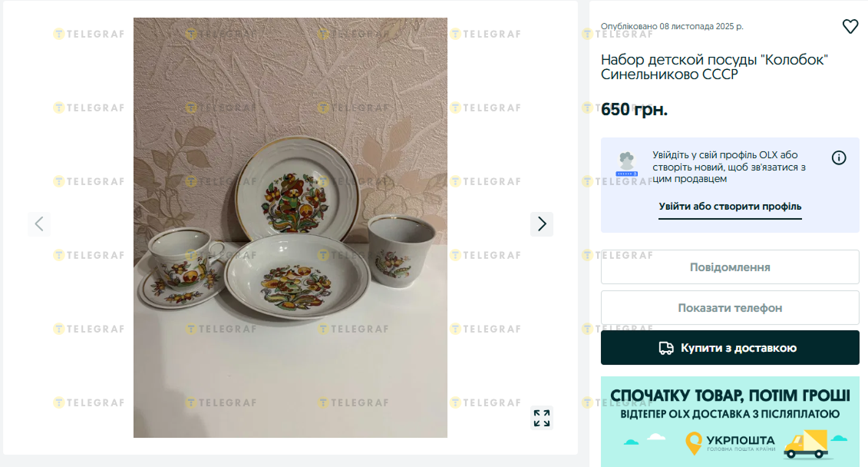
Task: Click the publication date text
Action: point(672,26)
